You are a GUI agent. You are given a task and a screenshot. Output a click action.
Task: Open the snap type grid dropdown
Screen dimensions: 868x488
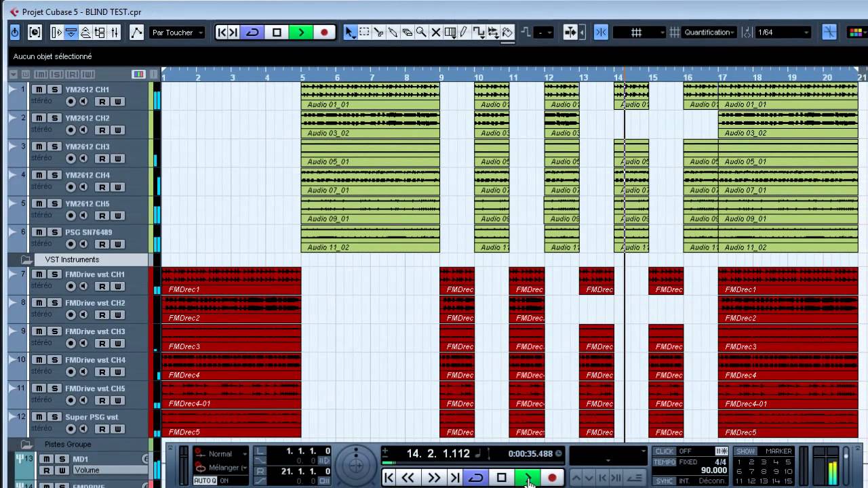pos(639,32)
